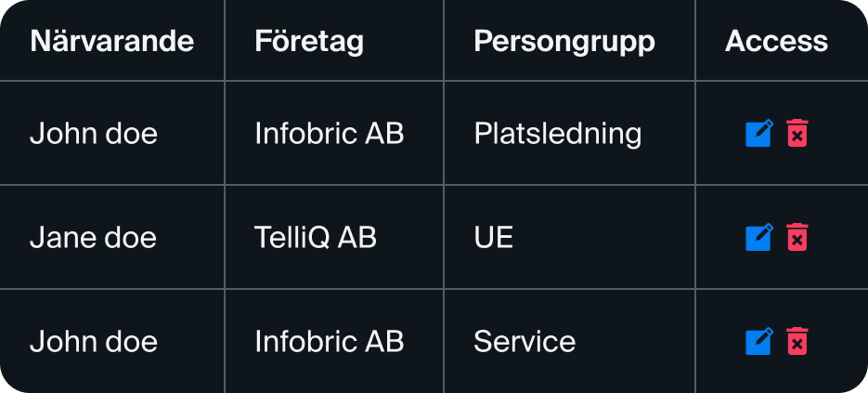The width and height of the screenshot is (868, 393).
Task: Click the TelliQ AB company cell
Action: tap(316, 238)
